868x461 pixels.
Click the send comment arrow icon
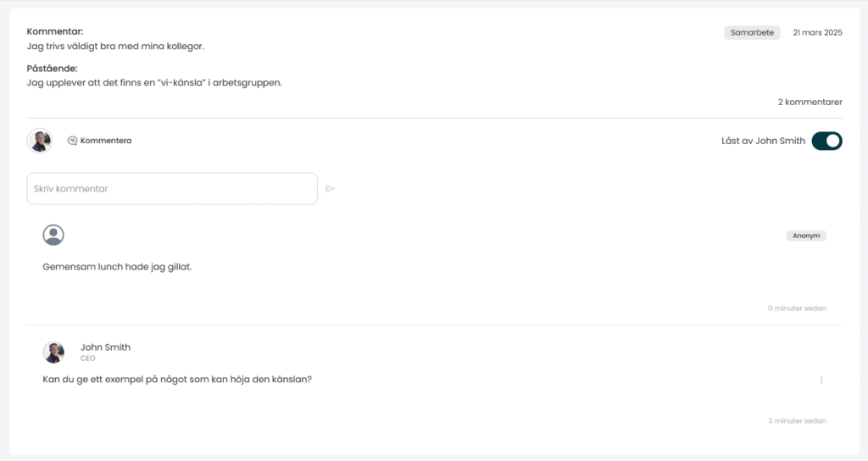[x=330, y=189]
